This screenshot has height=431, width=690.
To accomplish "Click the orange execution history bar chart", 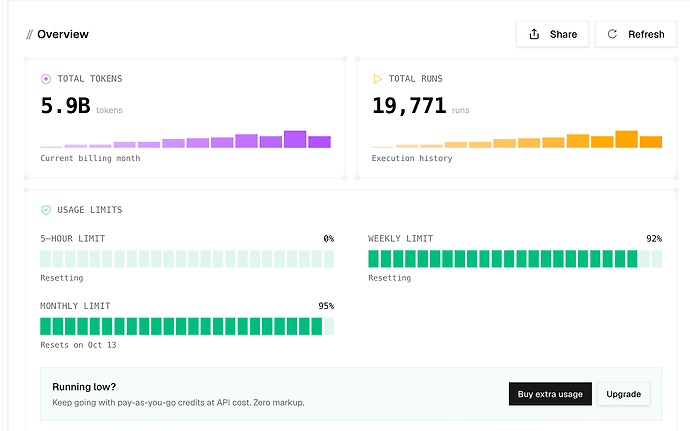I will point(517,139).
